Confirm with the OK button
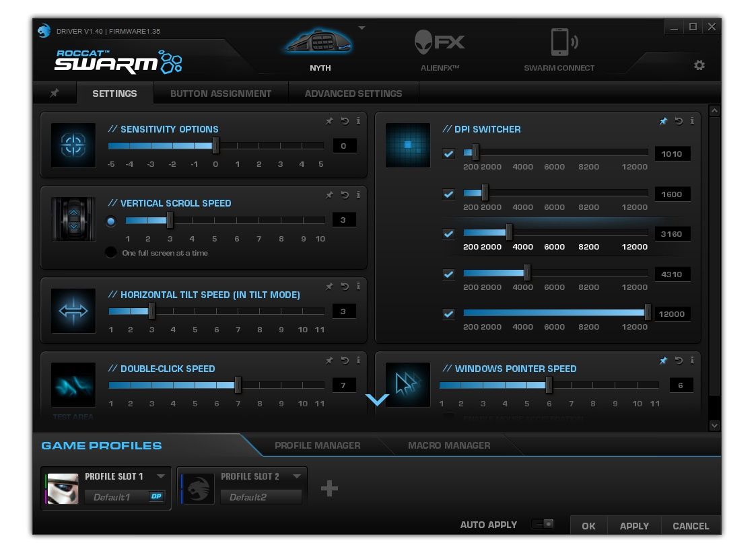 pos(588,525)
